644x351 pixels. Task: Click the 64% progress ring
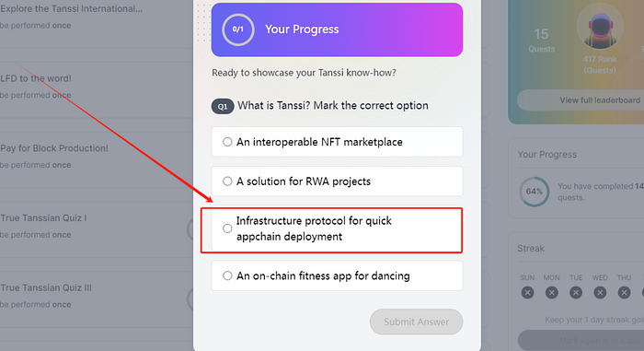[534, 192]
